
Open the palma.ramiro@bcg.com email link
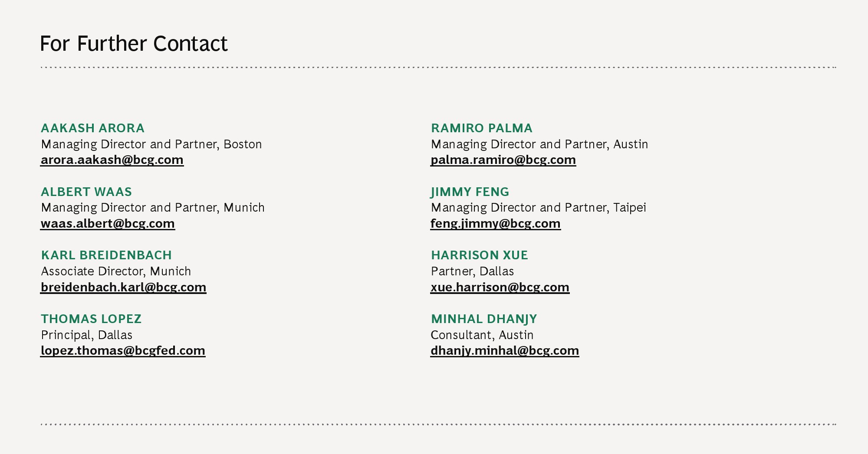click(x=503, y=160)
